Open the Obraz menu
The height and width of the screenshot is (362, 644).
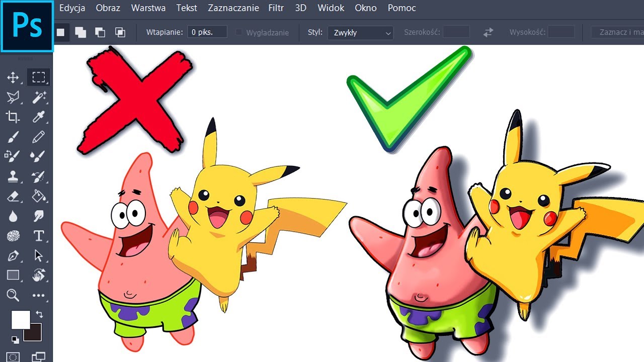(108, 8)
